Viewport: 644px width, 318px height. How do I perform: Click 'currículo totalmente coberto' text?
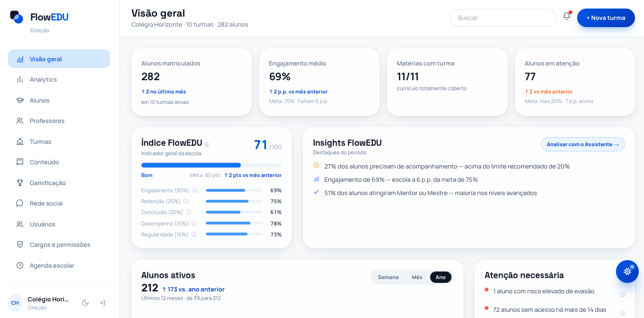[432, 88]
